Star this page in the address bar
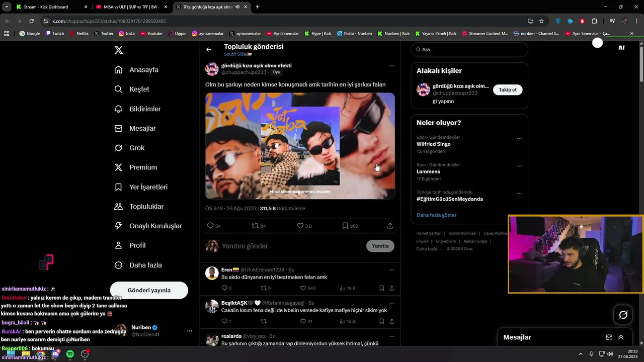 click(x=541, y=21)
